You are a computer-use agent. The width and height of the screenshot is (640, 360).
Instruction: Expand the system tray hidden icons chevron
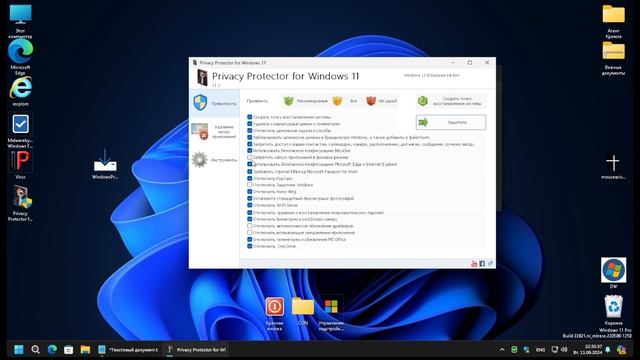502,350
